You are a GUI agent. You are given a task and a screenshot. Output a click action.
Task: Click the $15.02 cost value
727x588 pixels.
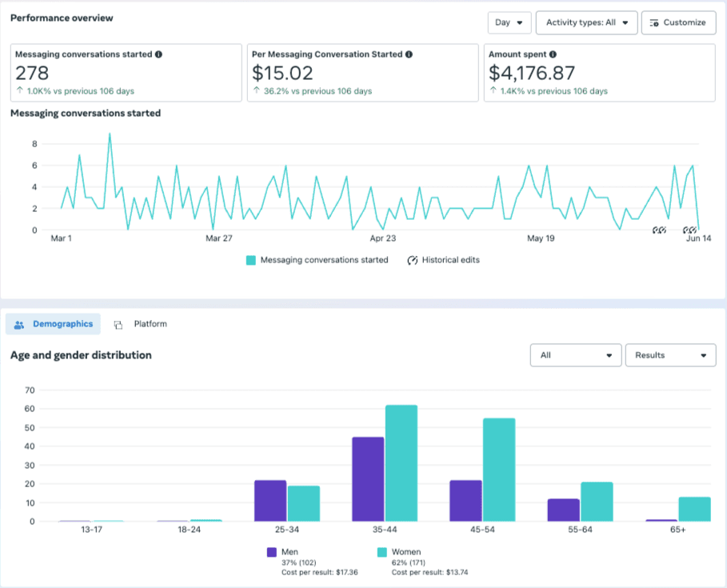[x=282, y=73]
